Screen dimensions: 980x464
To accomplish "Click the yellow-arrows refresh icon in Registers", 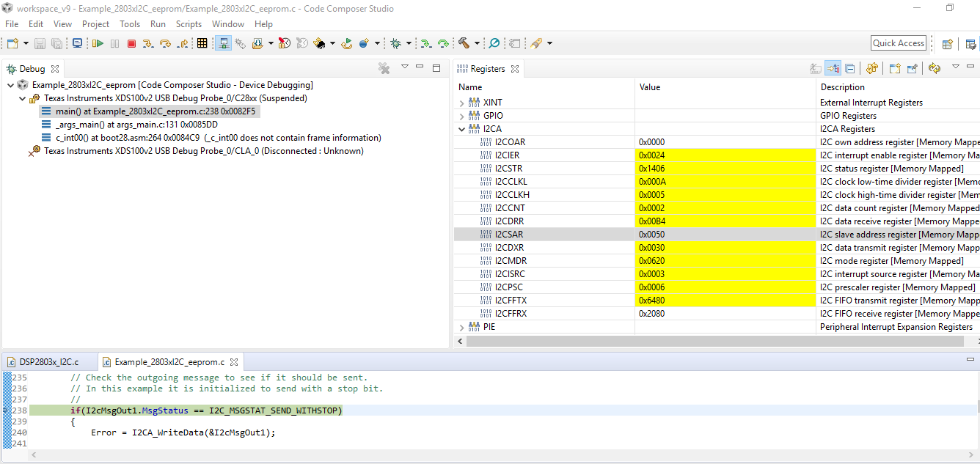I will click(934, 69).
